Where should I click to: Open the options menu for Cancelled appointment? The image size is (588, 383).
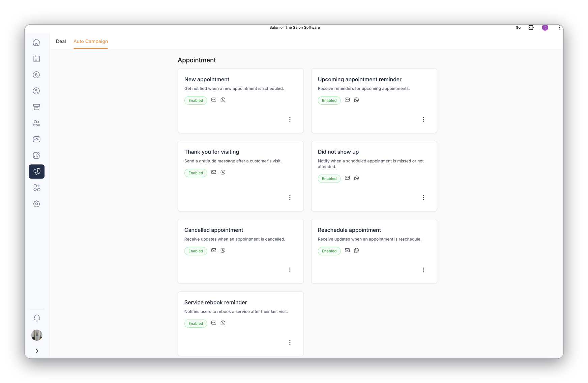[290, 270]
